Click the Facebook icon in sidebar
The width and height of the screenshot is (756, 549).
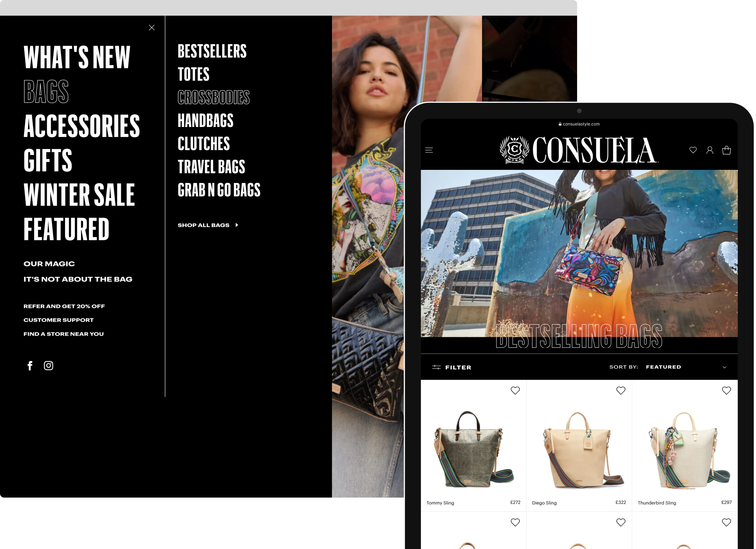(x=29, y=365)
